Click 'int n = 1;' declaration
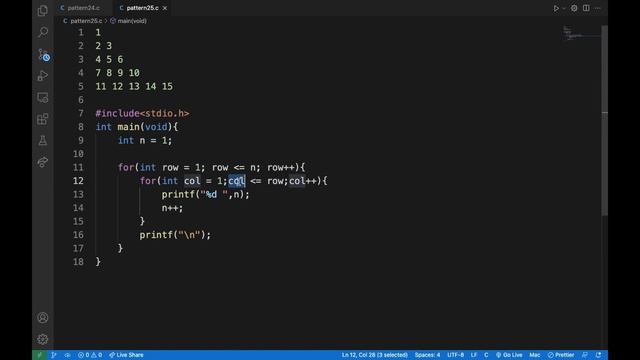 click(x=145, y=140)
